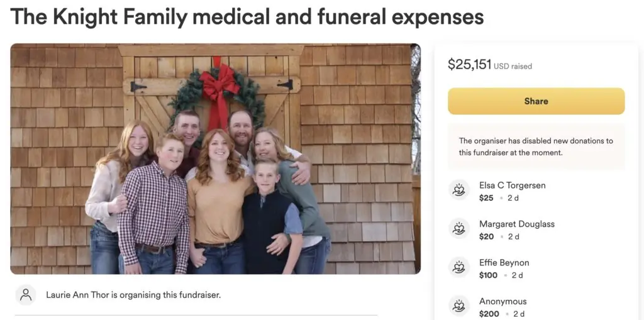
Task: Open the Knight family photo
Action: (215, 158)
